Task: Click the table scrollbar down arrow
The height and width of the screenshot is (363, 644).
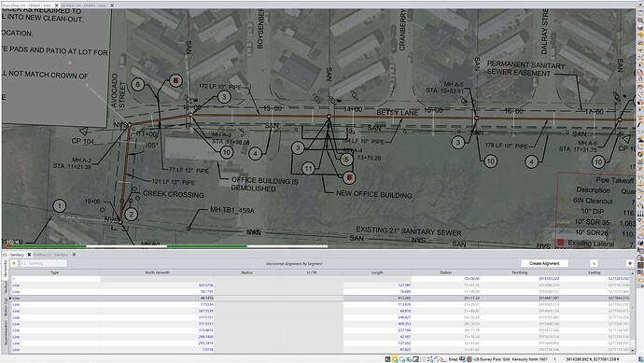Action: click(x=633, y=351)
